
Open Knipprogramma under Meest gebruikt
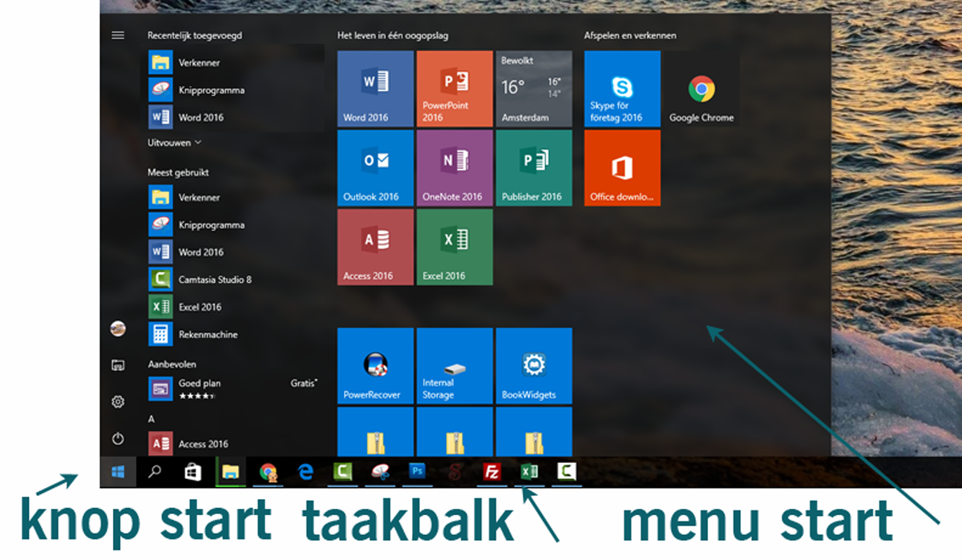(235, 224)
